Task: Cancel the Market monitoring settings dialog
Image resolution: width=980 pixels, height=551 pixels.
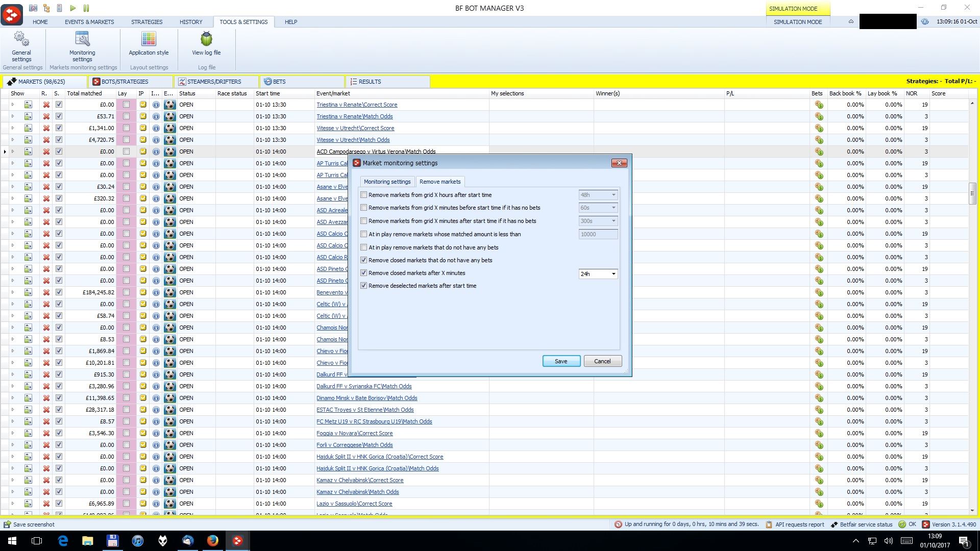Action: (602, 361)
